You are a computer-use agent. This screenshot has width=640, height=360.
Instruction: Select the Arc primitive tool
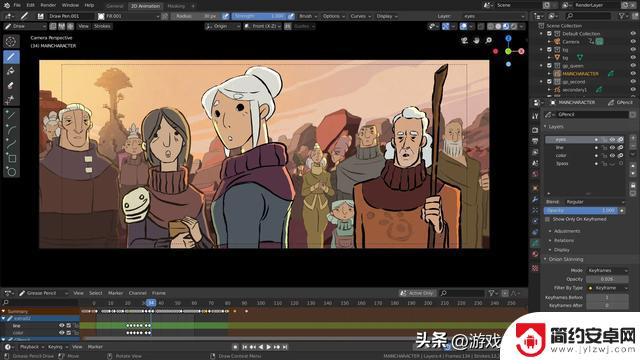[x=11, y=130]
